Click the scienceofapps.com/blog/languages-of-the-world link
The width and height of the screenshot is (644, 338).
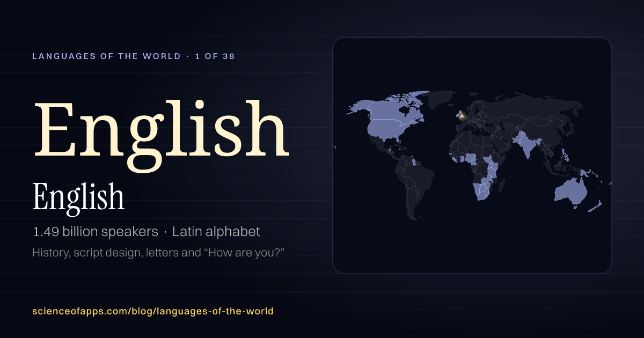click(x=153, y=311)
